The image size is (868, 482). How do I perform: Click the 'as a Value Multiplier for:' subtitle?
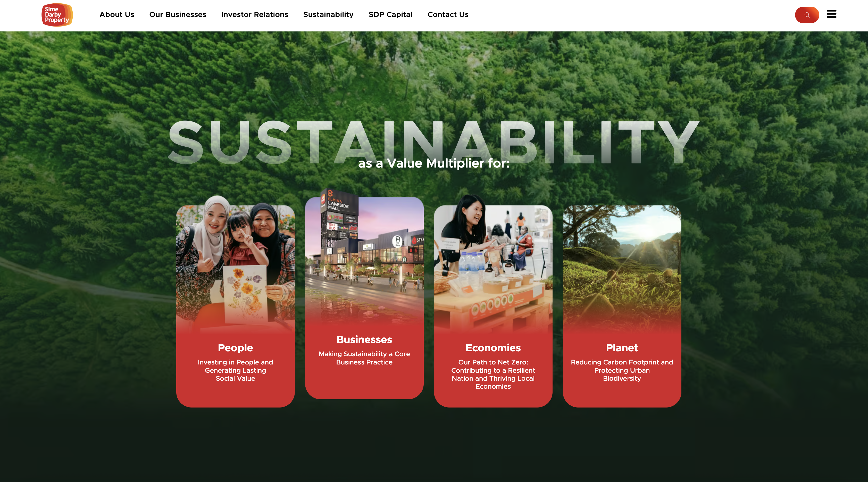tap(434, 163)
